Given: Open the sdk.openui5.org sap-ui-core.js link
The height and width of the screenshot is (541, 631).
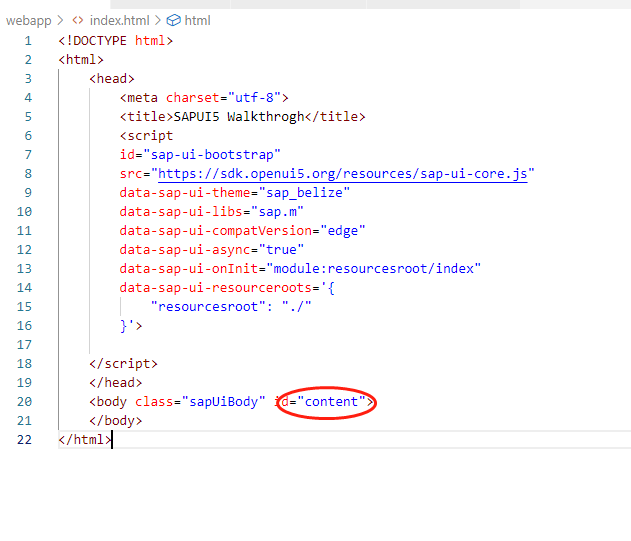Looking at the screenshot, I should point(342,174).
